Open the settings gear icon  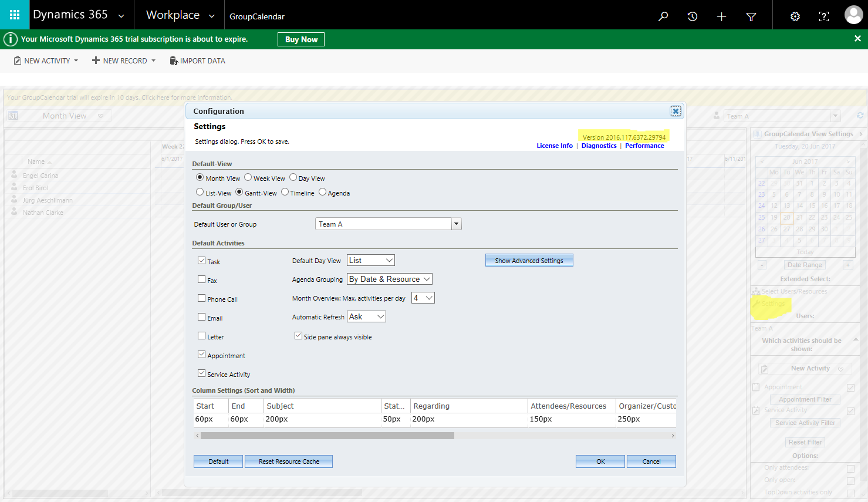(795, 16)
